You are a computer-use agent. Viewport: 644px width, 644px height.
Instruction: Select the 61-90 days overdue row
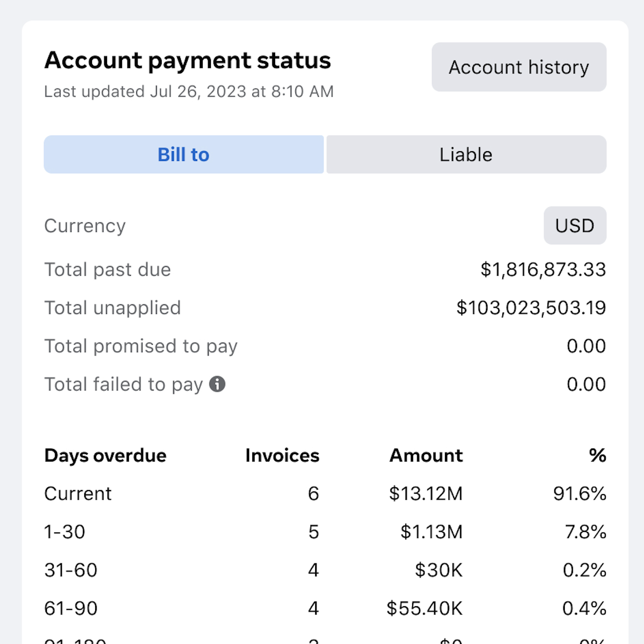[71, 608]
